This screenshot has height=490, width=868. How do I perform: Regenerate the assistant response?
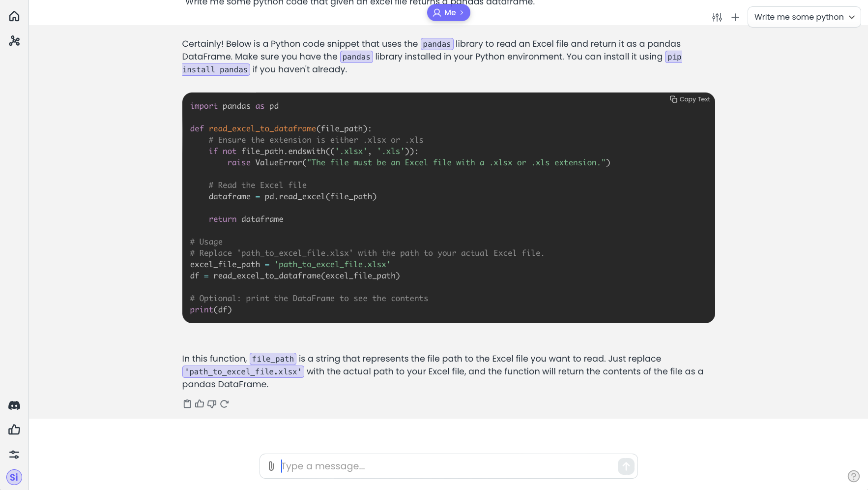pyautogui.click(x=225, y=404)
